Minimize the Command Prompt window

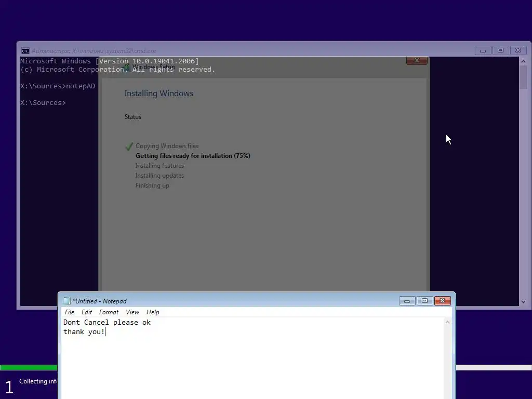pos(483,50)
